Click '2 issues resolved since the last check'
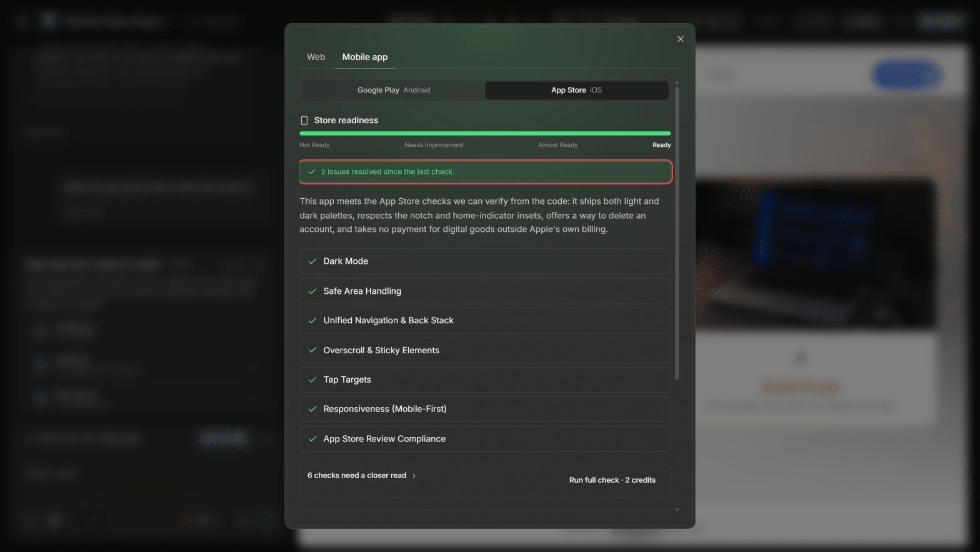The height and width of the screenshot is (552, 980). 387,172
